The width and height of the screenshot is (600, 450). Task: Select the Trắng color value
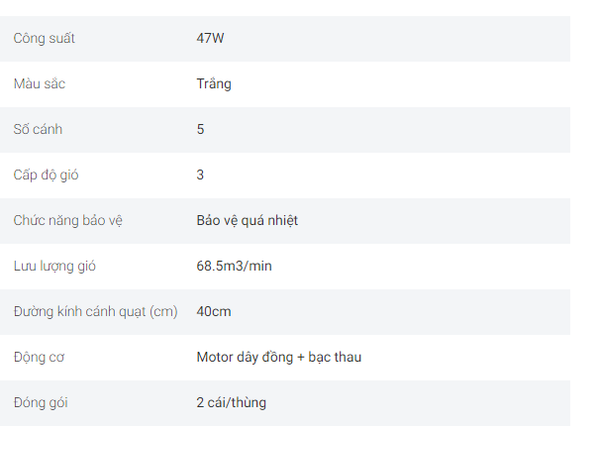pyautogui.click(x=214, y=84)
